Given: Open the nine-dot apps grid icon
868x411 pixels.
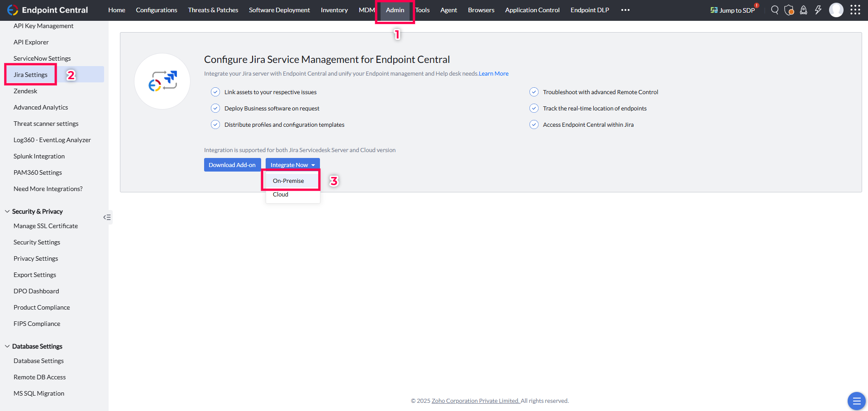Looking at the screenshot, I should pos(855,10).
